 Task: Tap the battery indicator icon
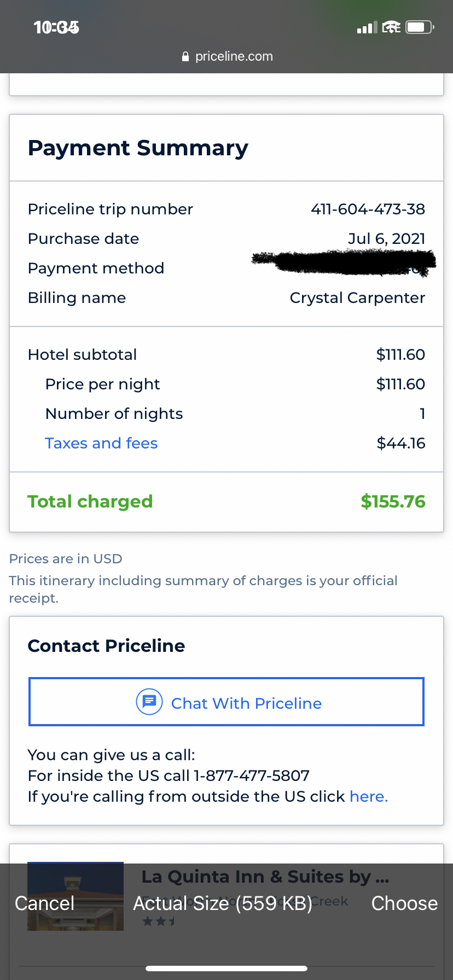pyautogui.click(x=420, y=27)
